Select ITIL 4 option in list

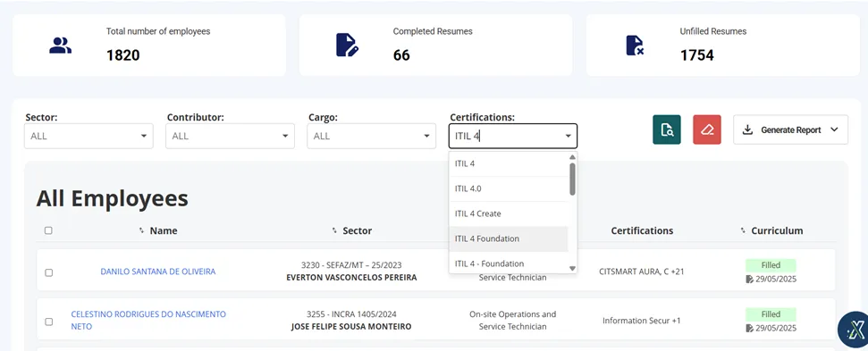(x=508, y=163)
